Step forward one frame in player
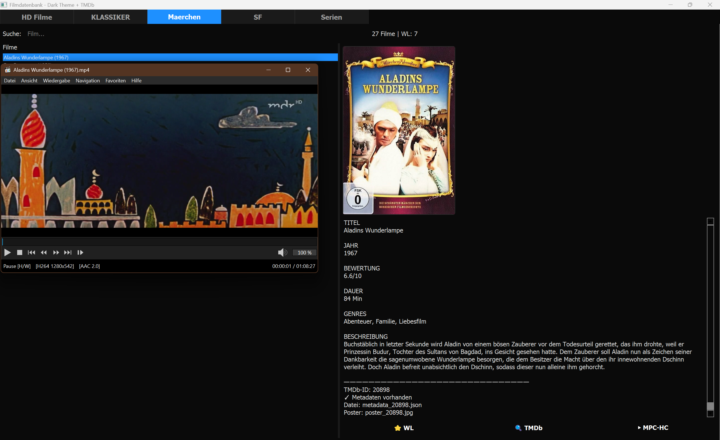720x440 pixels. coord(80,252)
